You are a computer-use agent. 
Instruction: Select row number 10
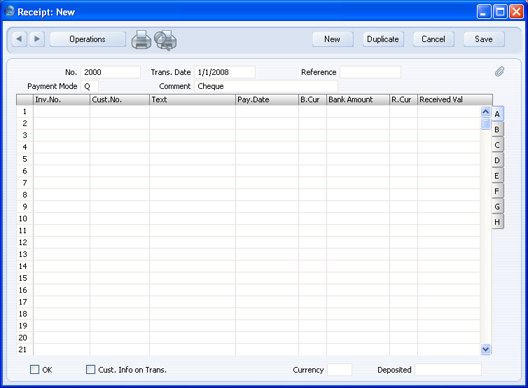click(x=25, y=219)
